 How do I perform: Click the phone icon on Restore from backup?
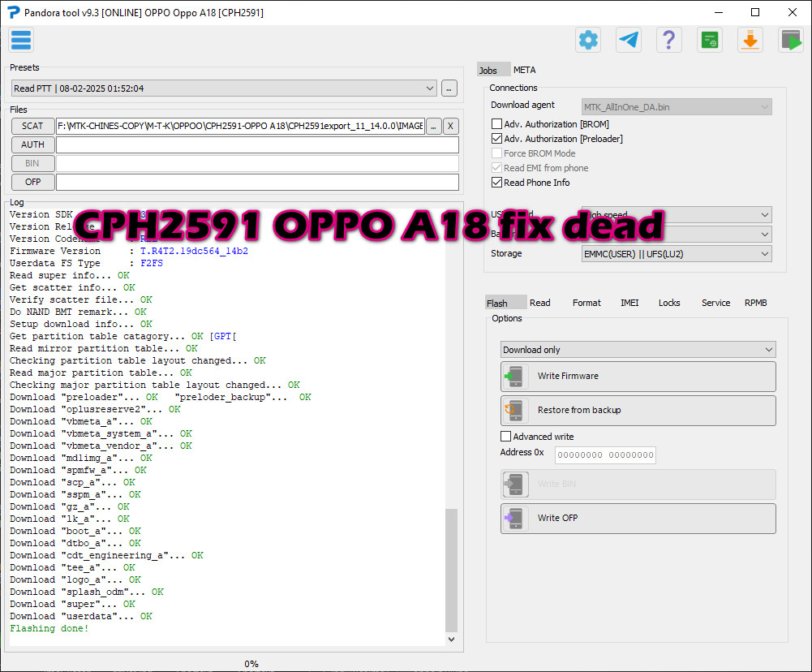[515, 411]
